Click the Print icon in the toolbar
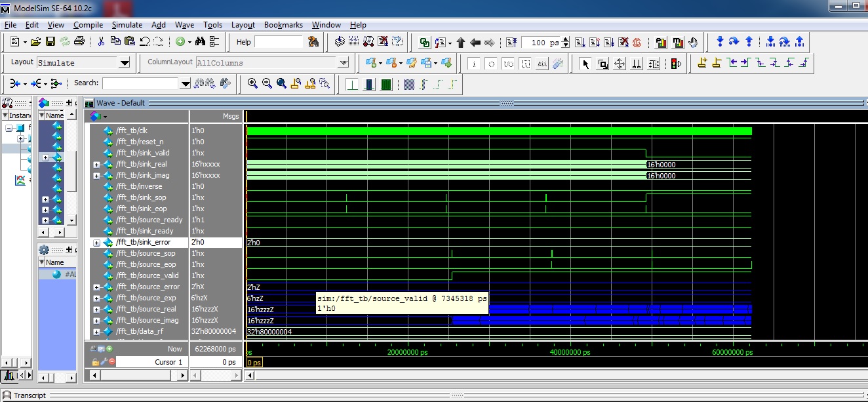This screenshot has height=402, width=868. point(79,42)
